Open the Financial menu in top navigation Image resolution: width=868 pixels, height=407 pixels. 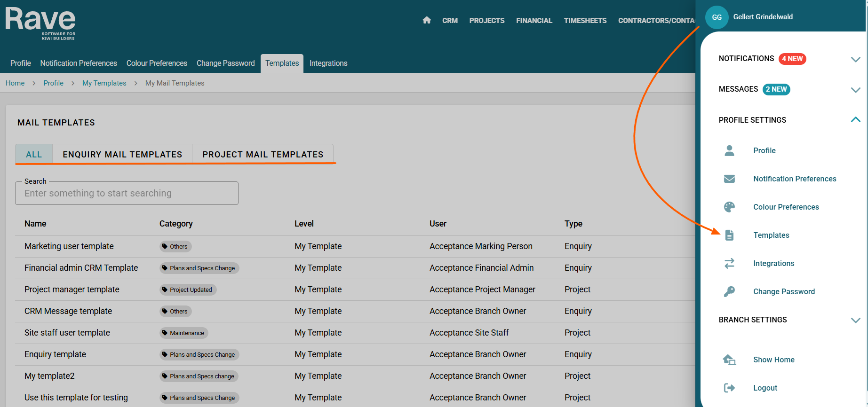pyautogui.click(x=534, y=21)
